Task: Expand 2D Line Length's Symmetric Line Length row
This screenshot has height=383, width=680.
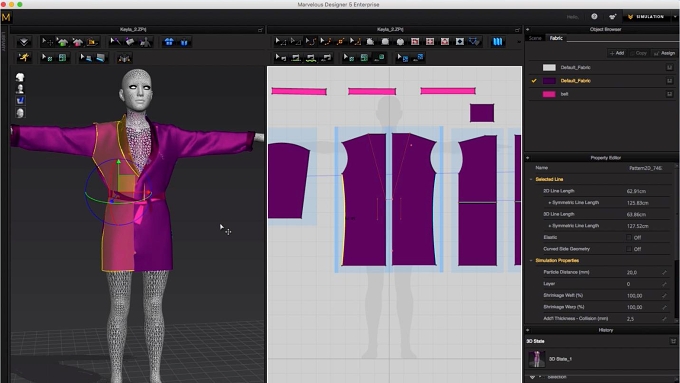Action: [x=550, y=203]
